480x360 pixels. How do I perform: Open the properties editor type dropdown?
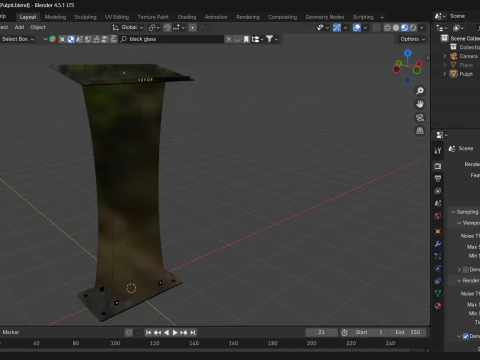tap(442, 135)
